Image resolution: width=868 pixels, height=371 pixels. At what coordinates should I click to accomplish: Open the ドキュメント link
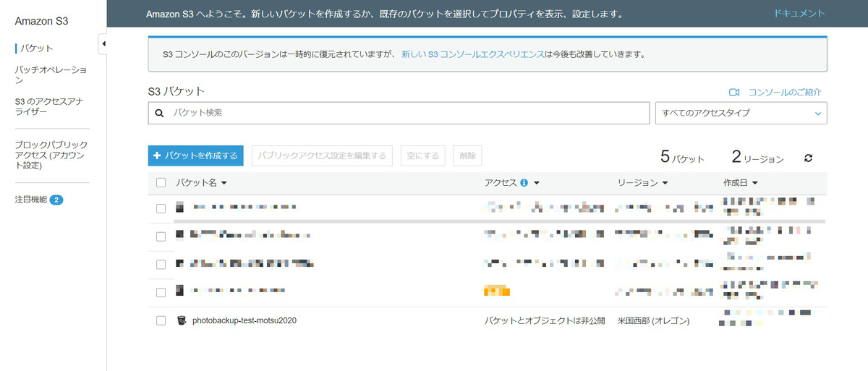coord(799,14)
